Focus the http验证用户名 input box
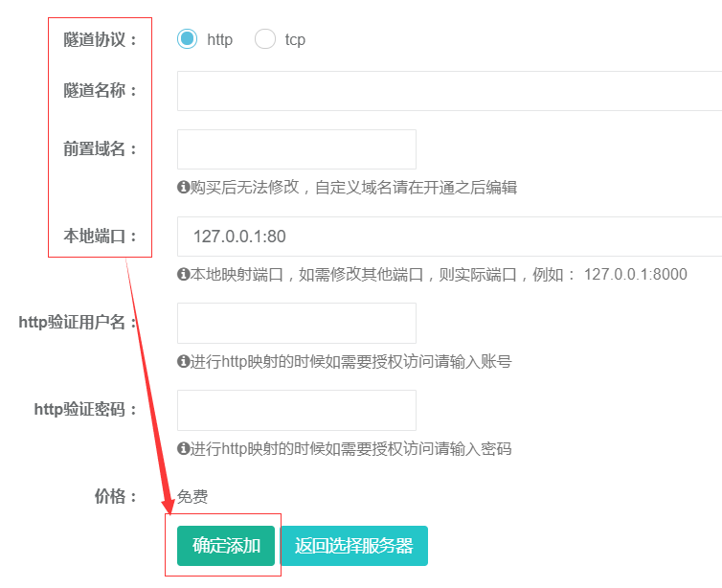The width and height of the screenshot is (722, 588). coord(296,323)
